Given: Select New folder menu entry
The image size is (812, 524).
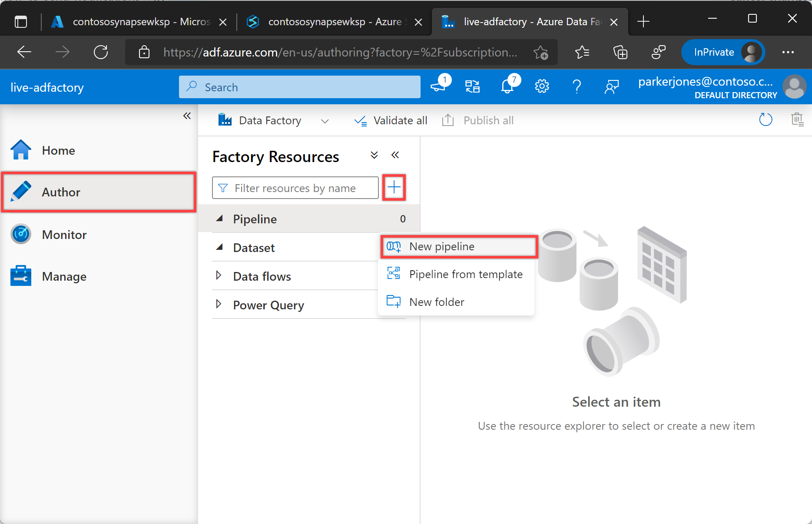Looking at the screenshot, I should click(437, 302).
